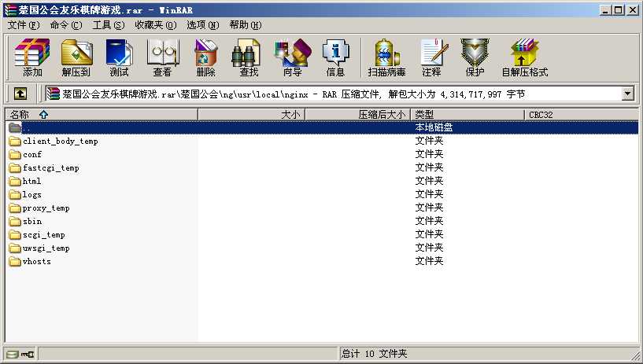Open the address bar path dropdown
Image resolution: width=643 pixels, height=364 pixels.
pos(627,94)
